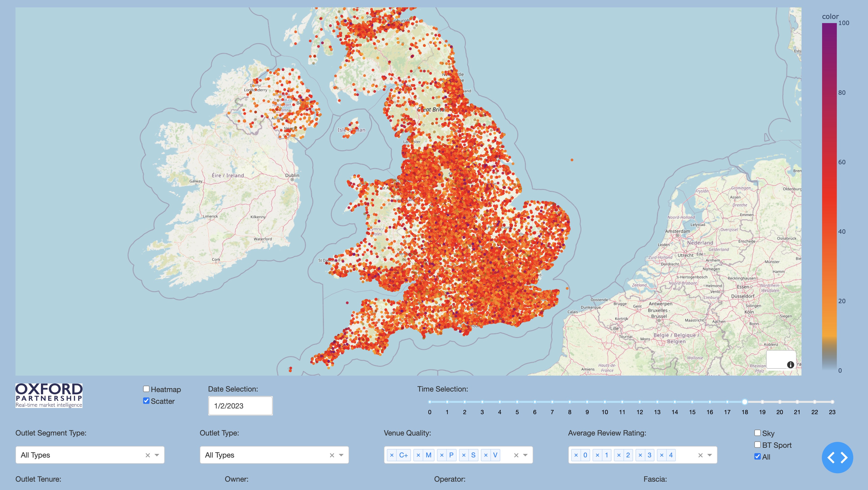Click the blue code navigation arrows button
The height and width of the screenshot is (490, 868).
(x=837, y=457)
